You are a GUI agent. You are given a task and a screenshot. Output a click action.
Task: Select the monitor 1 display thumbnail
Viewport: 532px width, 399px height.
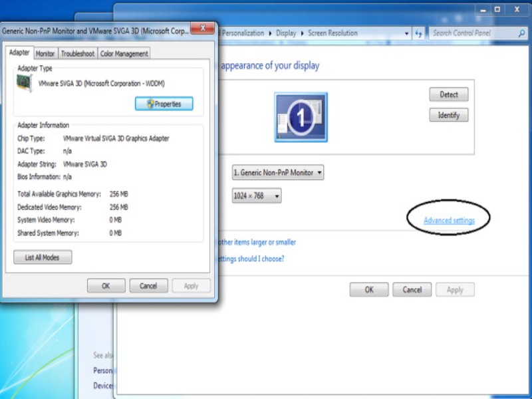(301, 117)
